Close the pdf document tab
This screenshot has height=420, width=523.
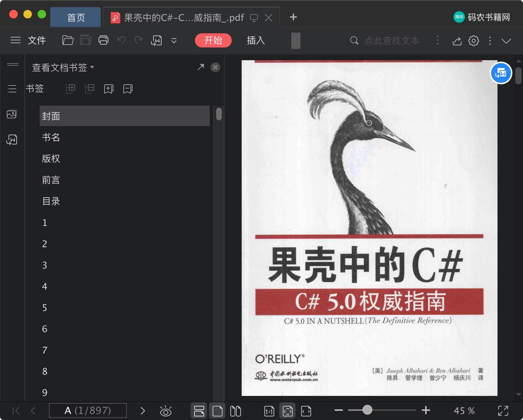pos(269,18)
